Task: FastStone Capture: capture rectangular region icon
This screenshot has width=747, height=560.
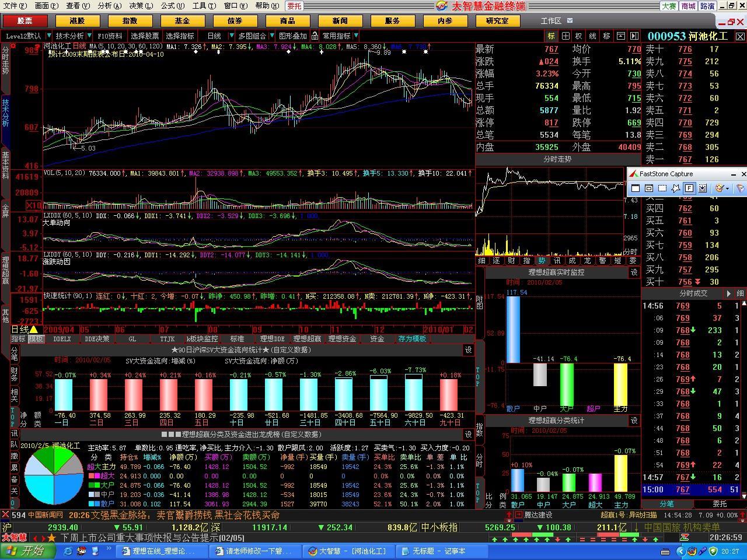Action: pyautogui.click(x=662, y=188)
